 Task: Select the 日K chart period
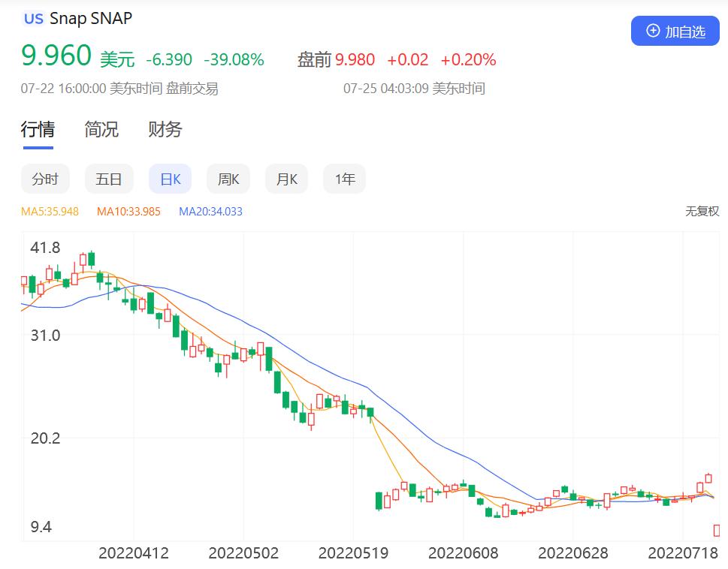click(x=170, y=179)
